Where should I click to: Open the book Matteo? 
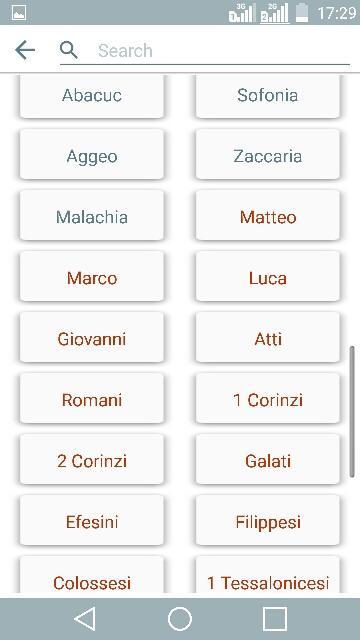(x=268, y=215)
